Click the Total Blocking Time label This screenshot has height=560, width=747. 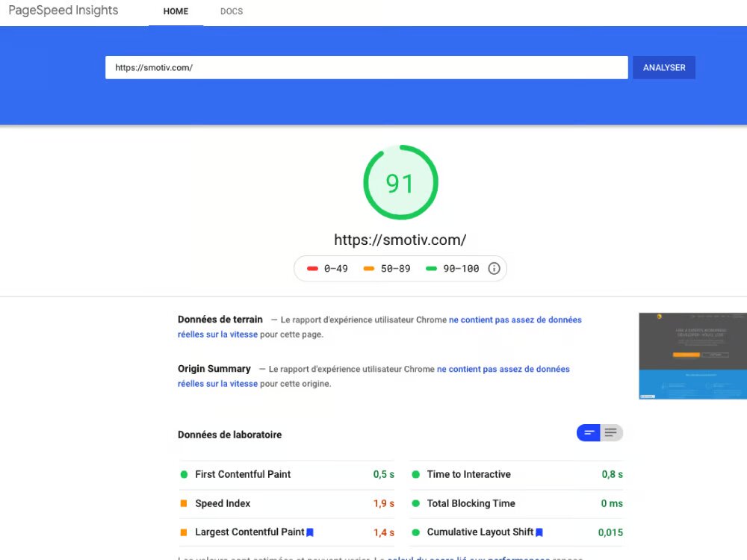(x=471, y=503)
